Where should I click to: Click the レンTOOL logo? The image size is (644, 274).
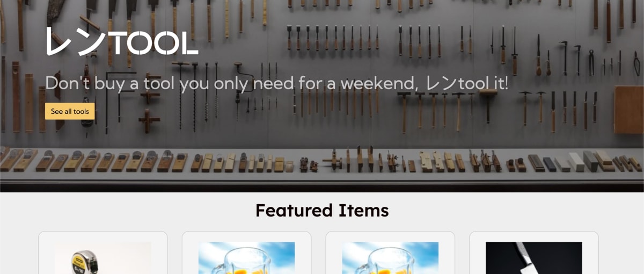(x=122, y=41)
